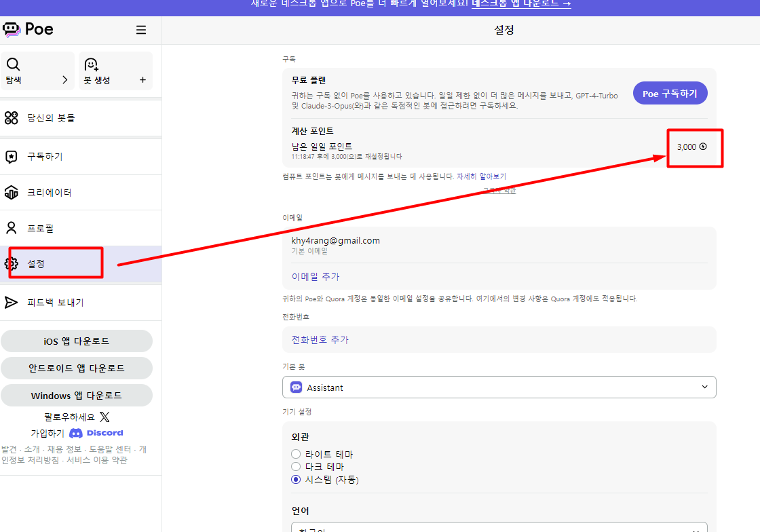Select the 시스템 (자동) radio button
Image resolution: width=760 pixels, height=532 pixels.
click(x=296, y=480)
